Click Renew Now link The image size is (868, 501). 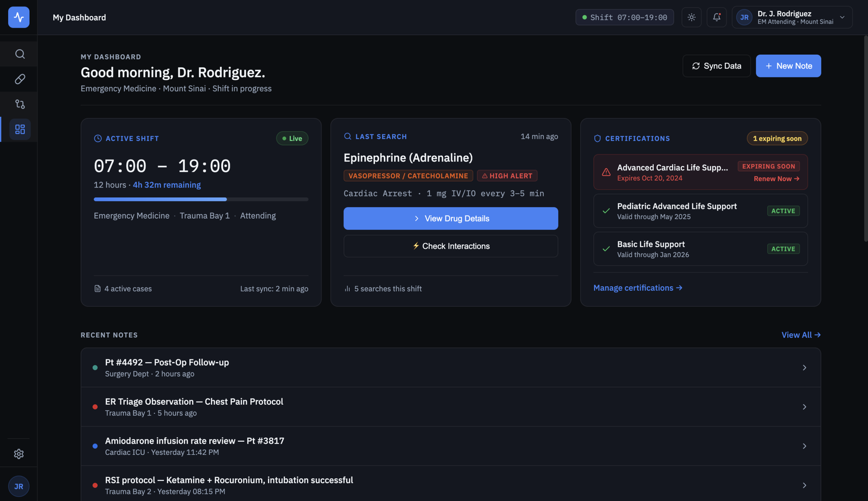(x=776, y=179)
